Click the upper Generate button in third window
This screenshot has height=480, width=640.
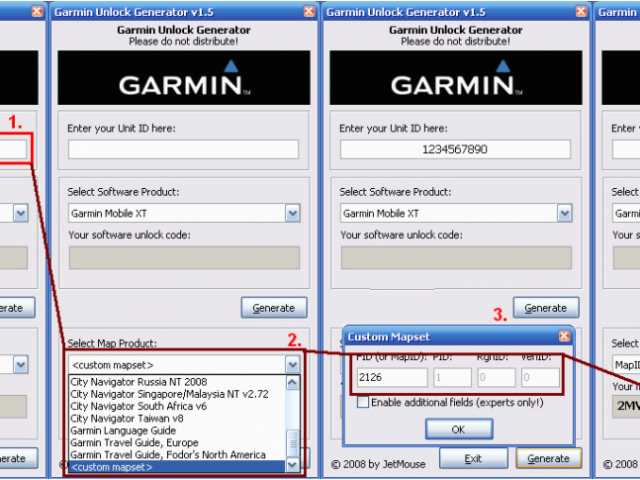(x=546, y=308)
